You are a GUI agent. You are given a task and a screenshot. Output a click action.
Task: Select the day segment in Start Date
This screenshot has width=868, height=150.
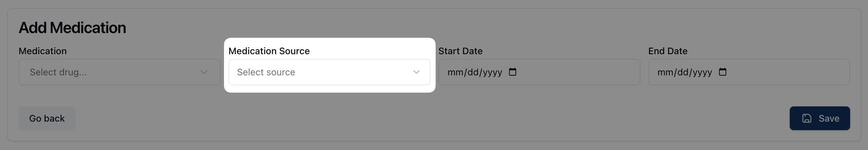click(473, 72)
